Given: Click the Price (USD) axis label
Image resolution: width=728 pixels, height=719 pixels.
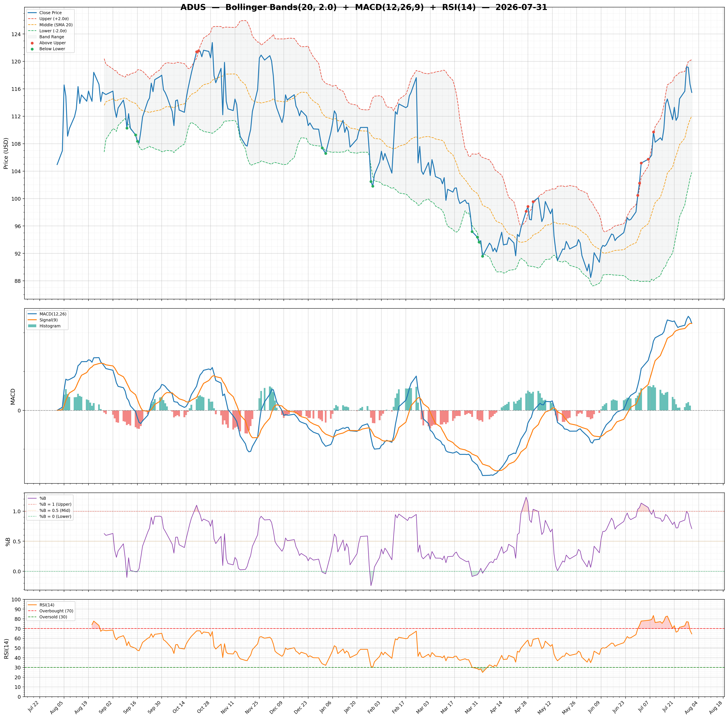Looking at the screenshot, I should point(6,153).
